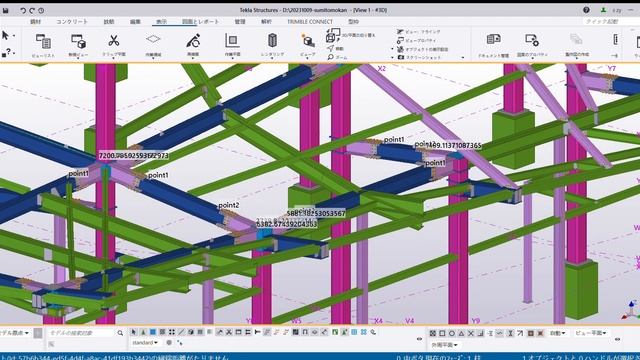Click the Redo arrow icon
This screenshot has height=360, width=640.
32,11
